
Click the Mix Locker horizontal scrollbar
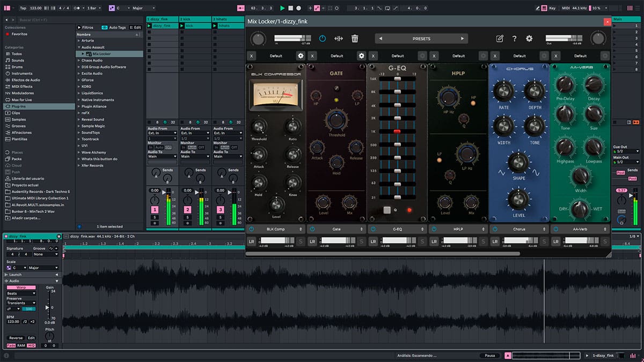[383, 254]
